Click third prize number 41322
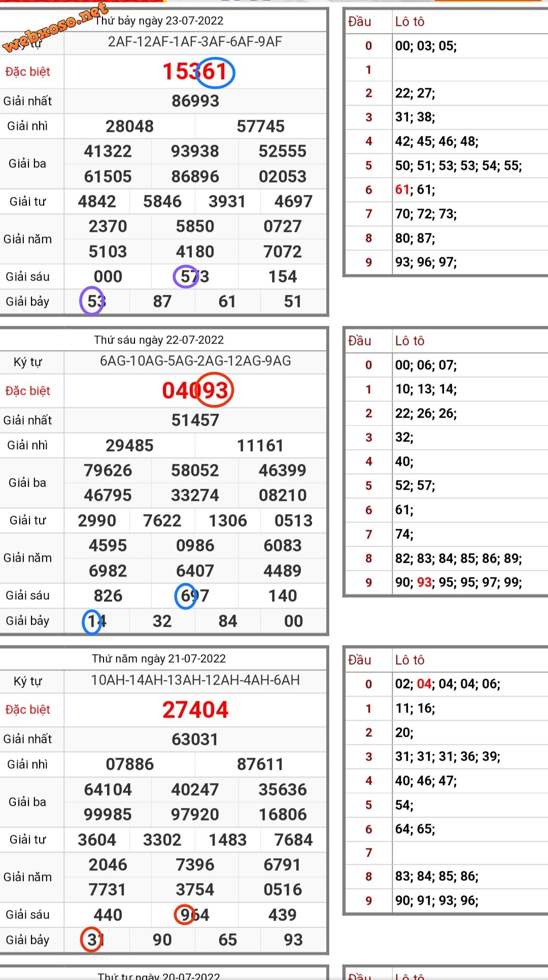The image size is (548, 980). pos(108,151)
